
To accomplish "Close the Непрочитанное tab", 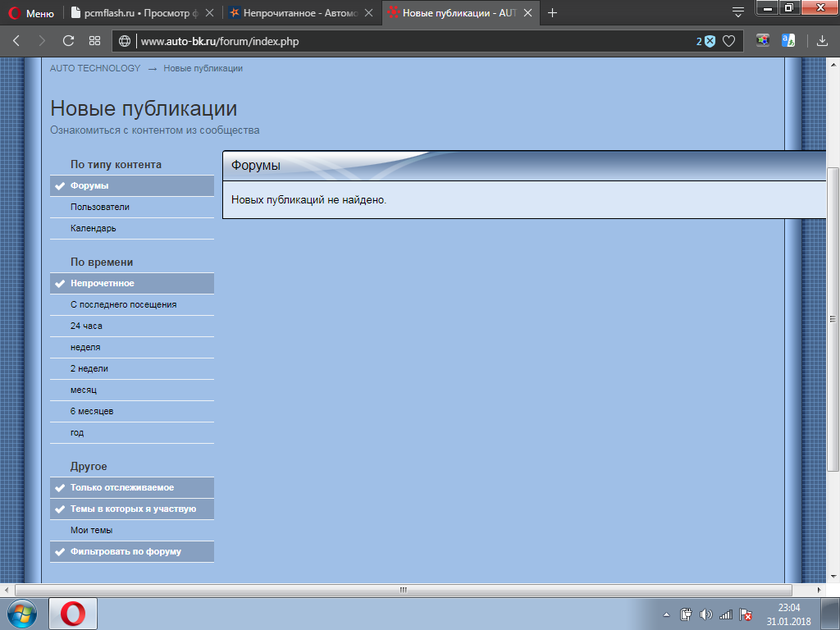I will point(368,13).
